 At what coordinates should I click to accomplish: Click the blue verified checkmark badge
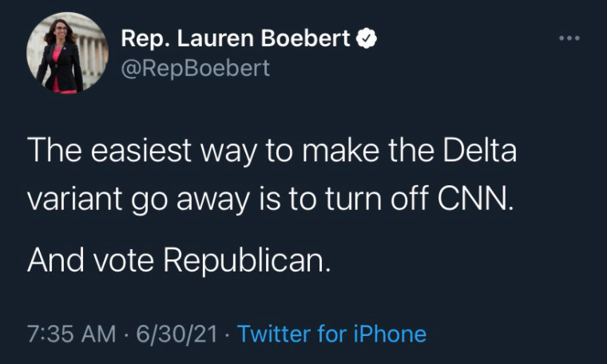tap(365, 38)
